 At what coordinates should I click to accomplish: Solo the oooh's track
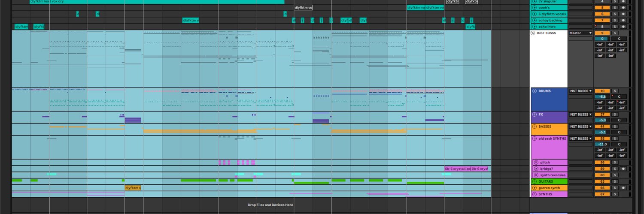(x=615, y=8)
